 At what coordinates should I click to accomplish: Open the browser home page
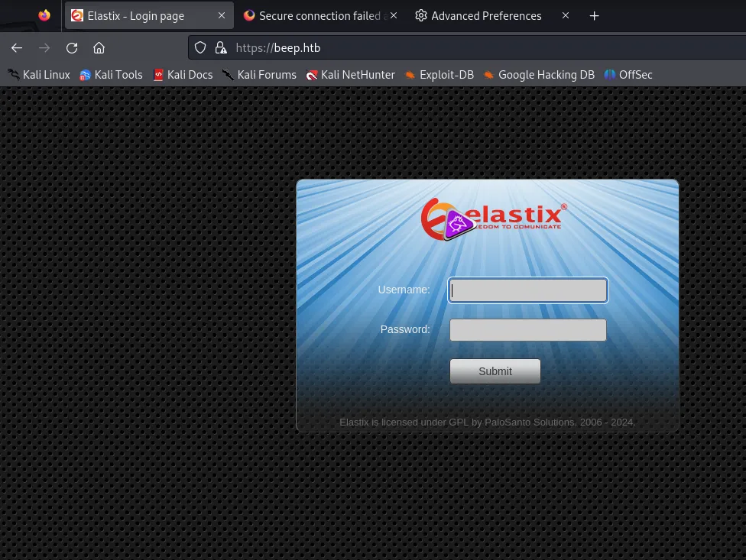(x=99, y=48)
